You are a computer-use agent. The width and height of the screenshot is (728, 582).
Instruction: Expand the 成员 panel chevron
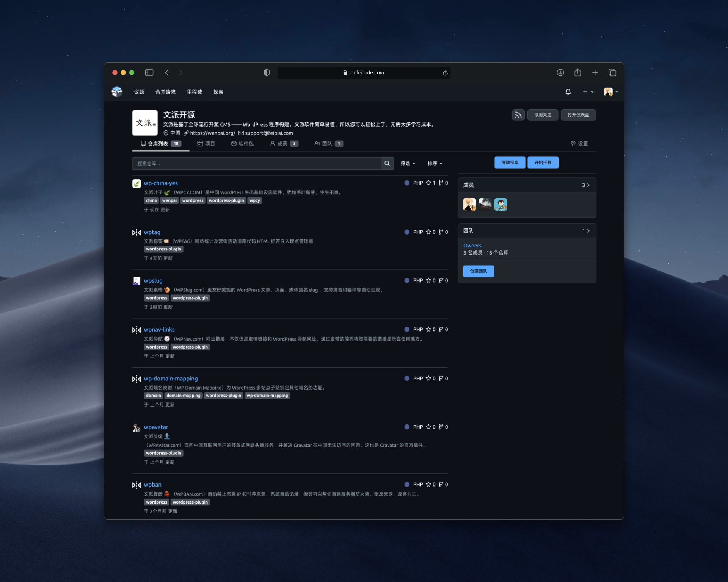(588, 185)
